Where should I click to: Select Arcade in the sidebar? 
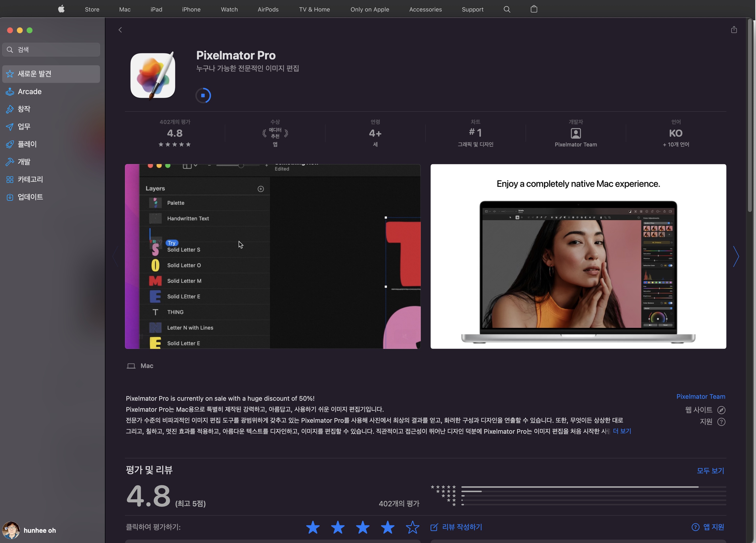coord(51,91)
